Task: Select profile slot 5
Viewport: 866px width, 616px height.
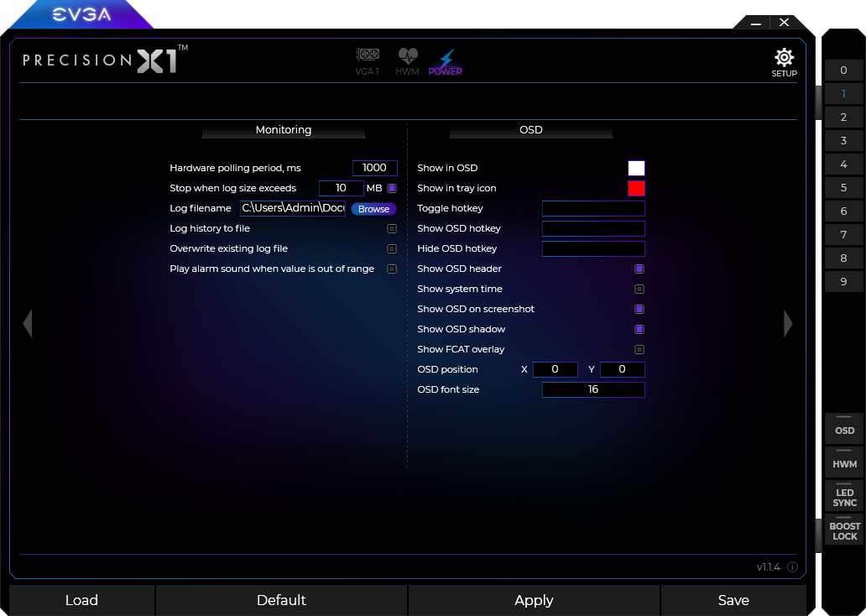Action: (x=843, y=187)
